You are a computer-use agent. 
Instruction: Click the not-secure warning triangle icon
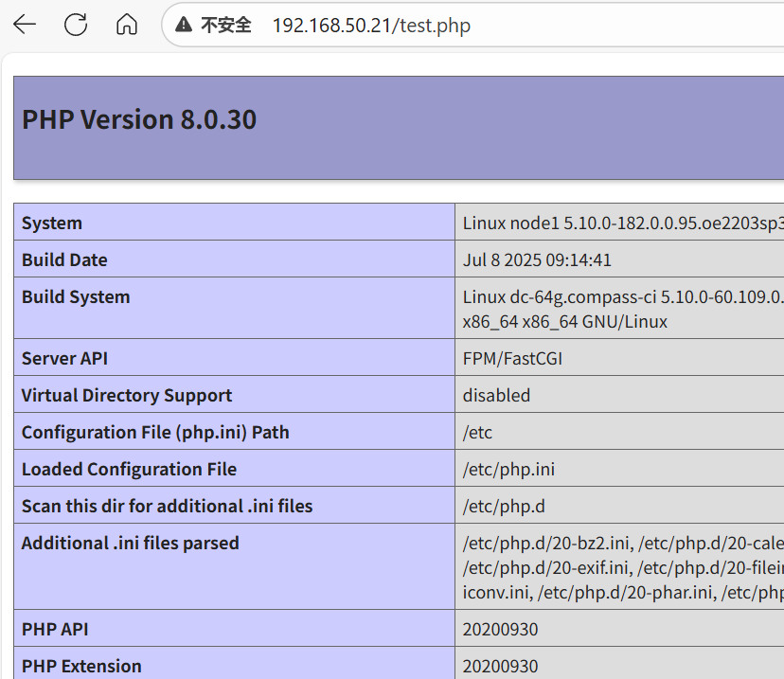click(x=184, y=24)
